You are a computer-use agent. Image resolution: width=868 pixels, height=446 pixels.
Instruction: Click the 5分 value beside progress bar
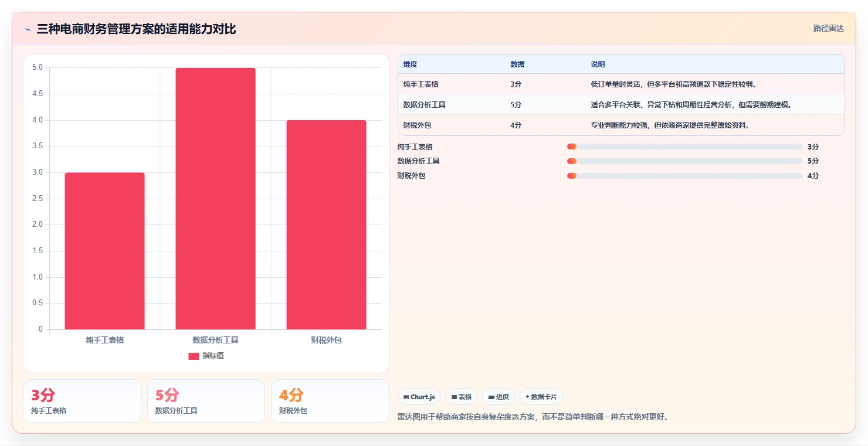813,161
